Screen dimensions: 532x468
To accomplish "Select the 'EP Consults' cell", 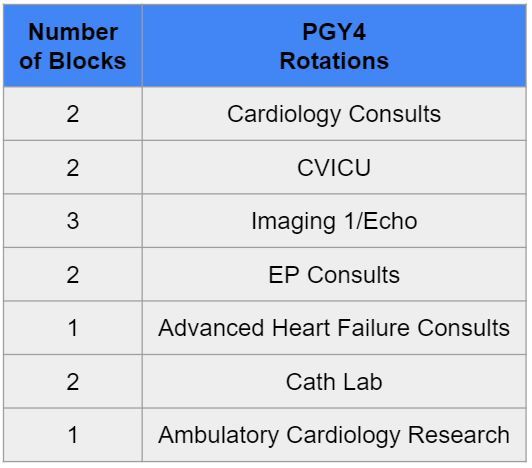I will [334, 274].
